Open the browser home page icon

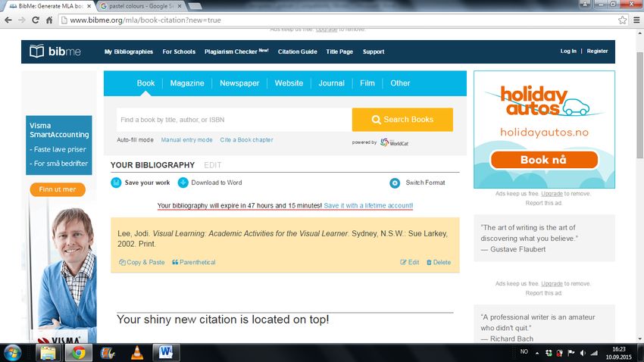click(49, 20)
